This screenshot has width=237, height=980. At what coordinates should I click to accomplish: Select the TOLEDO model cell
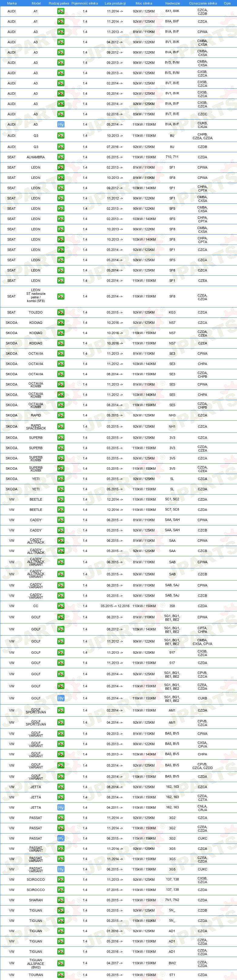(x=35, y=312)
